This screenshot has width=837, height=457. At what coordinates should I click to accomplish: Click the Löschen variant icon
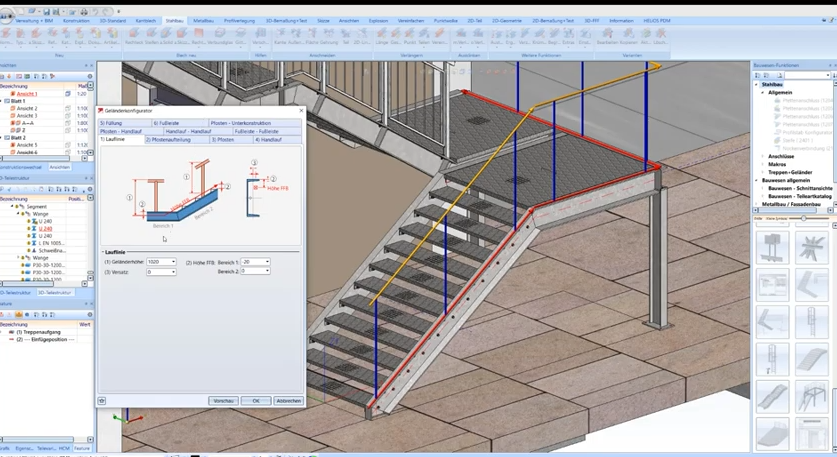[x=660, y=34]
